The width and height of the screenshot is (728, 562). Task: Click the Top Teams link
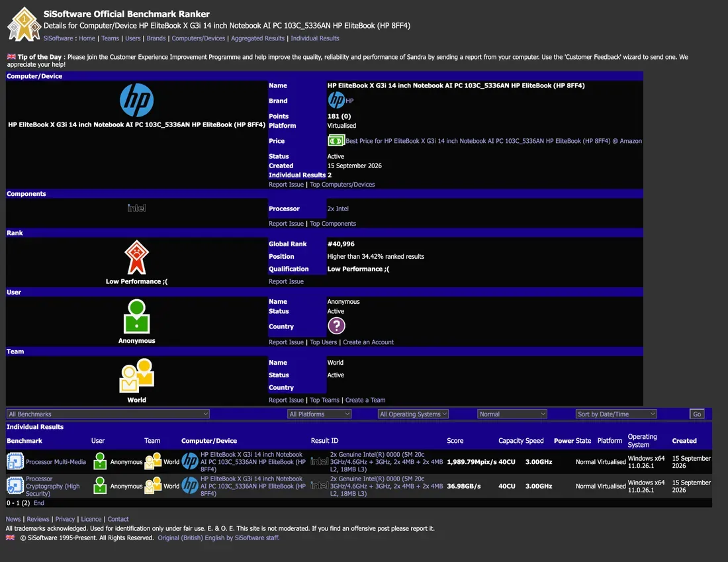pyautogui.click(x=324, y=400)
